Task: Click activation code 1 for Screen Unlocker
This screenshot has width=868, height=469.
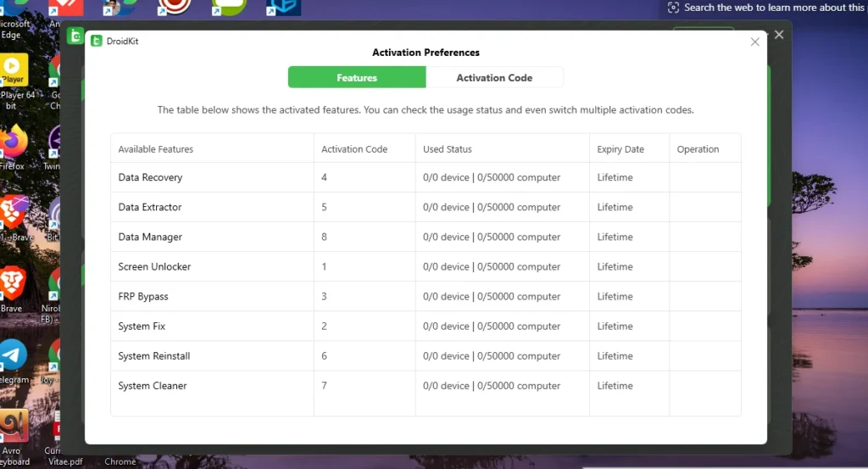Action: pyautogui.click(x=324, y=267)
